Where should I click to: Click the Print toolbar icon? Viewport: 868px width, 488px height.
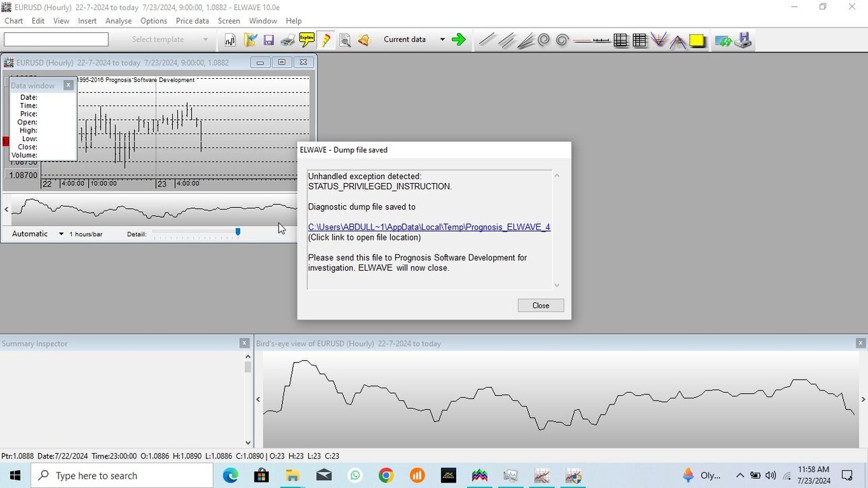[287, 40]
